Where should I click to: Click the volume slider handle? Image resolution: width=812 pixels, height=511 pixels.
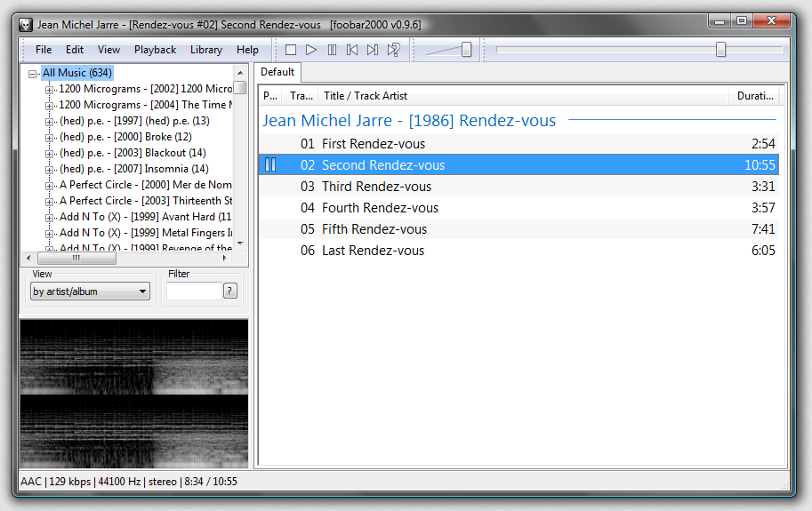tap(467, 50)
